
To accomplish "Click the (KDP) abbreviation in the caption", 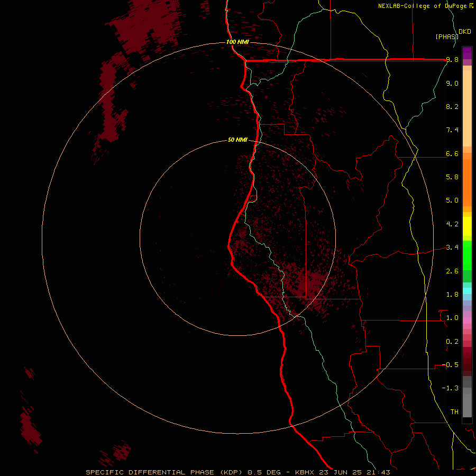I will pyautogui.click(x=232, y=472).
